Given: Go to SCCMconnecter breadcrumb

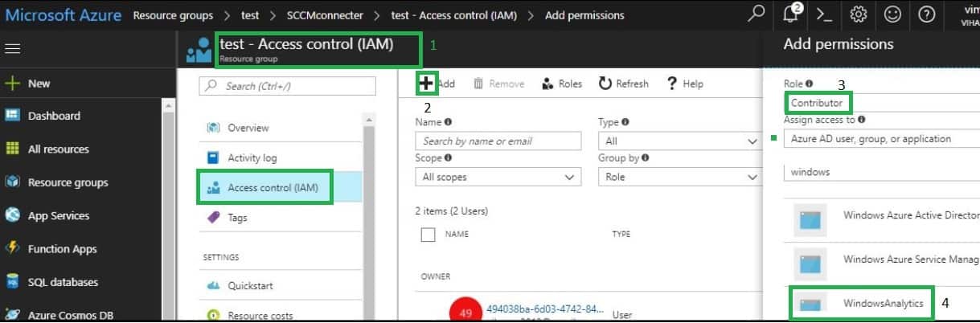Looking at the screenshot, I should [325, 15].
